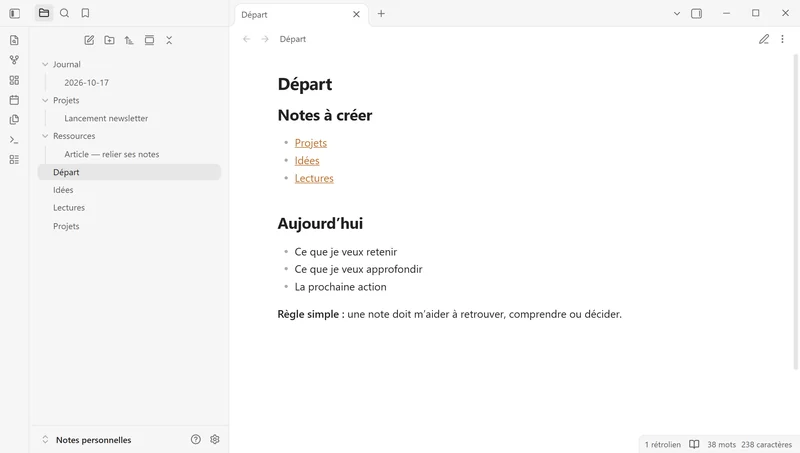Image resolution: width=800 pixels, height=453 pixels.
Task: Collapse the Journal folder chevron
Action: (45, 64)
